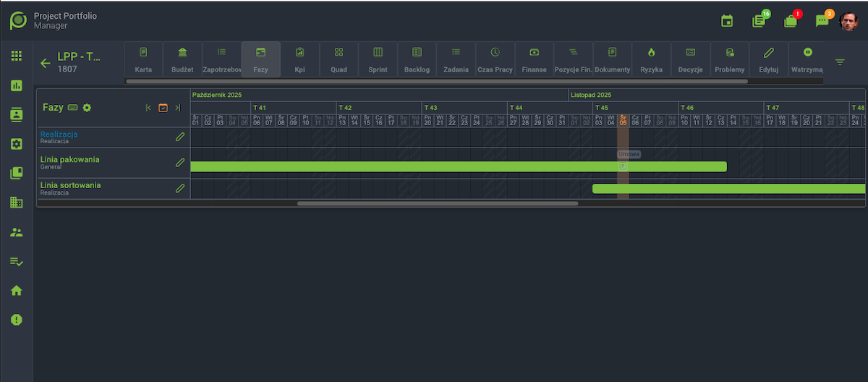Select the Umowa milestone marker on the timeline
868x382 pixels.
[623, 166]
